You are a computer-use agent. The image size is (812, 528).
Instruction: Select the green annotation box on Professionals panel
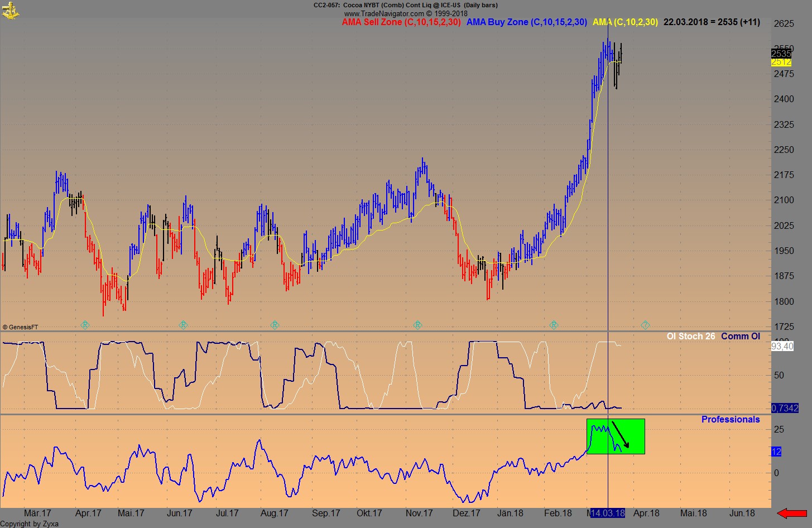616,436
